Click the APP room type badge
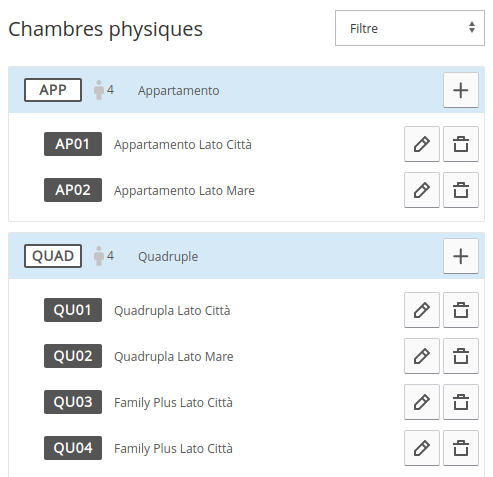 click(x=53, y=90)
